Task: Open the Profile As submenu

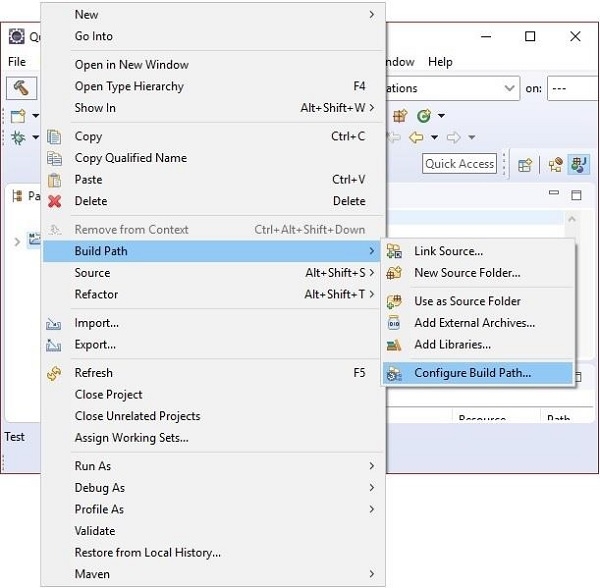Action: coord(213,509)
